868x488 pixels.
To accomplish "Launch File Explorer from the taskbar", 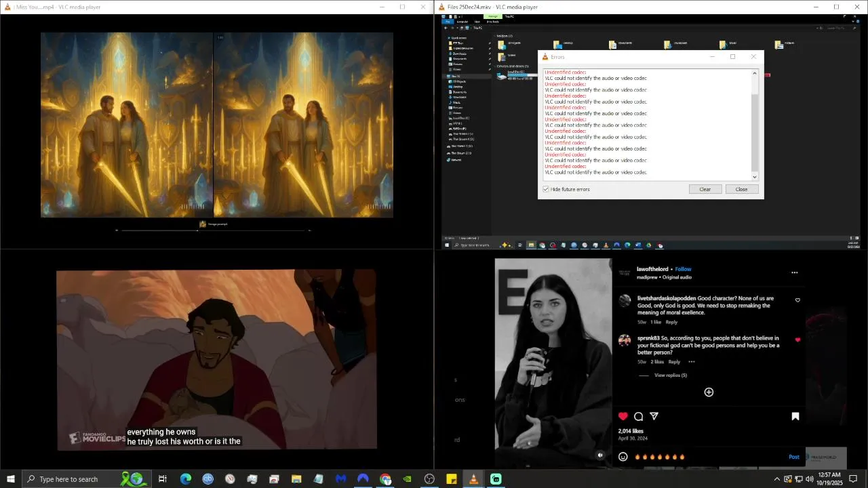I will point(296,479).
